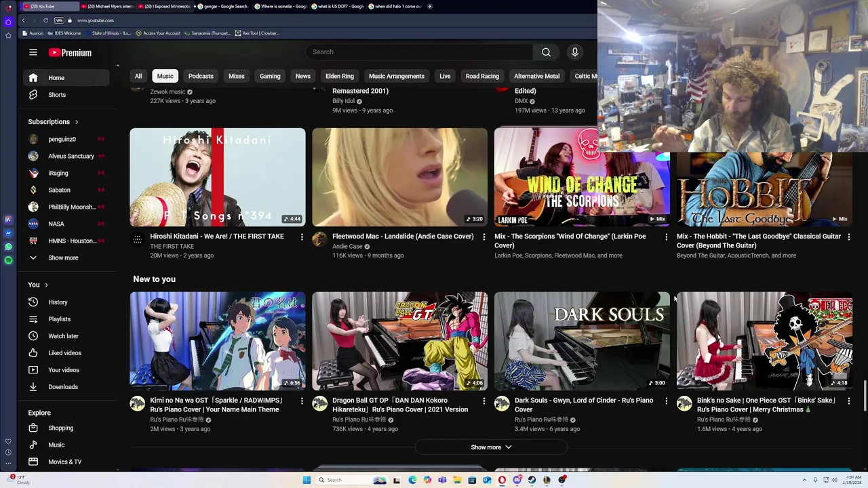Screen dimensions: 868x488
Task: Open THE FIRST TAKE channel avatar
Action: point(138,239)
